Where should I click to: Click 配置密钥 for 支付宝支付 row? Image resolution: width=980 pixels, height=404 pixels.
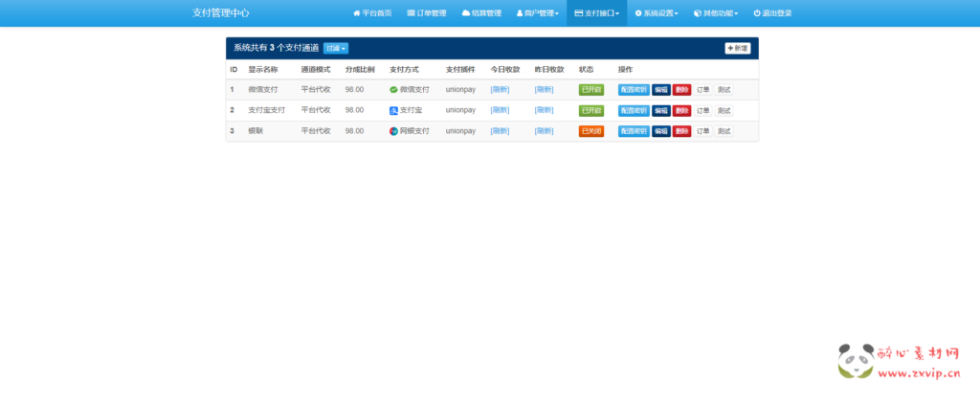[634, 111]
